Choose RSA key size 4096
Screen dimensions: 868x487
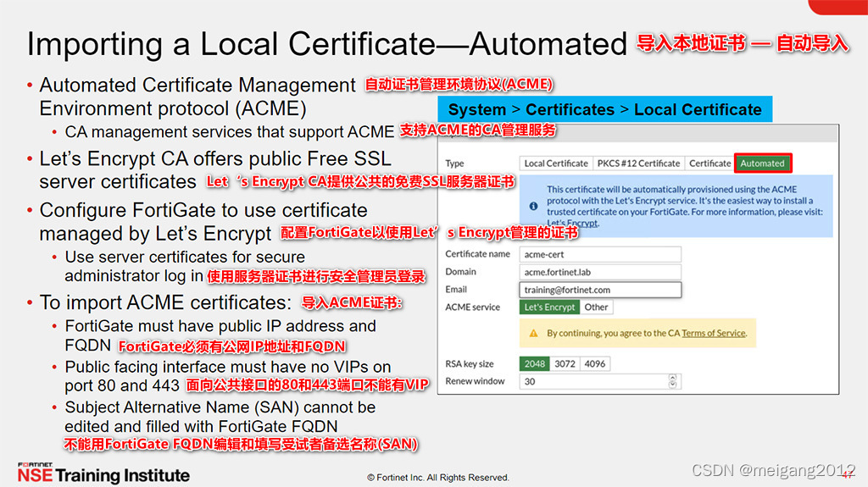pyautogui.click(x=595, y=363)
